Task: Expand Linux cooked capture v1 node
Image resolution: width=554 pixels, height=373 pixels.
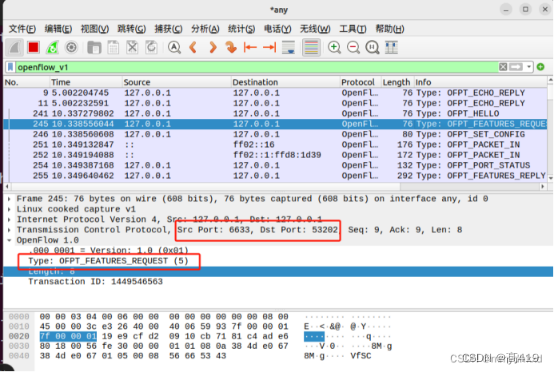Action: [x=9, y=209]
